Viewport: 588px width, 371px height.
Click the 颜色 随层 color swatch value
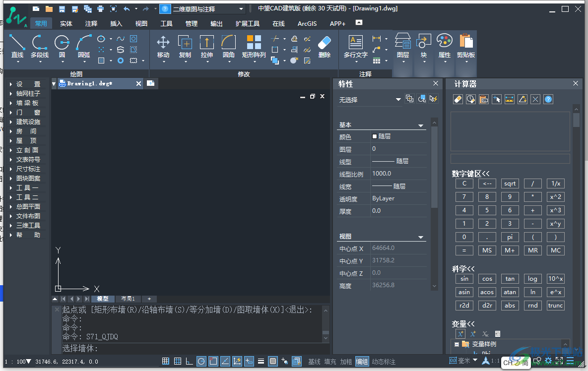(398, 136)
